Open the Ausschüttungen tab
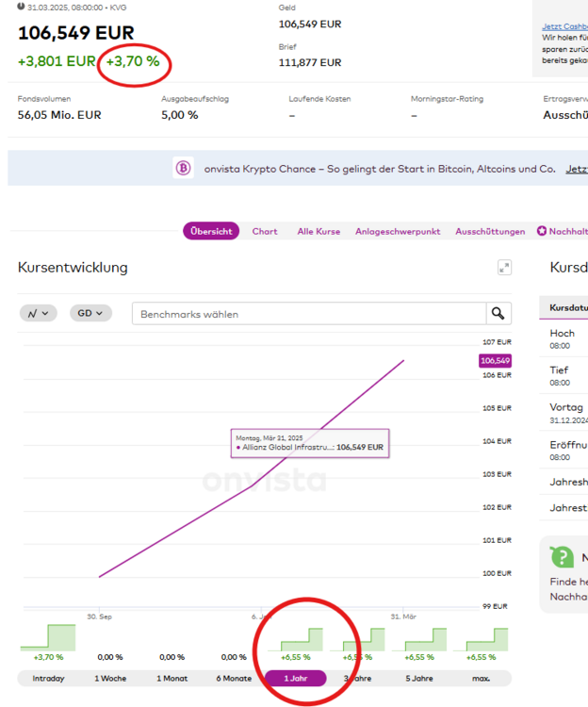The image size is (588, 707). click(490, 231)
